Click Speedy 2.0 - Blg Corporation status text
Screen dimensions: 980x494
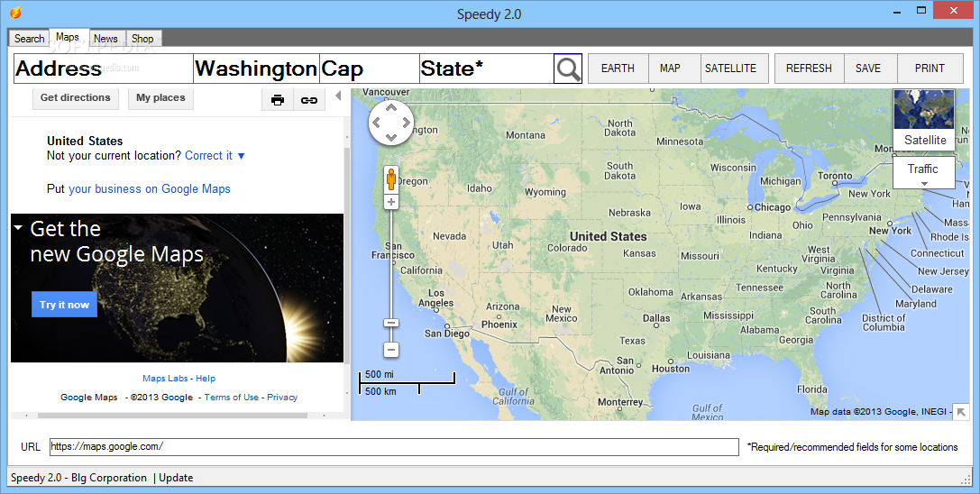point(78,478)
